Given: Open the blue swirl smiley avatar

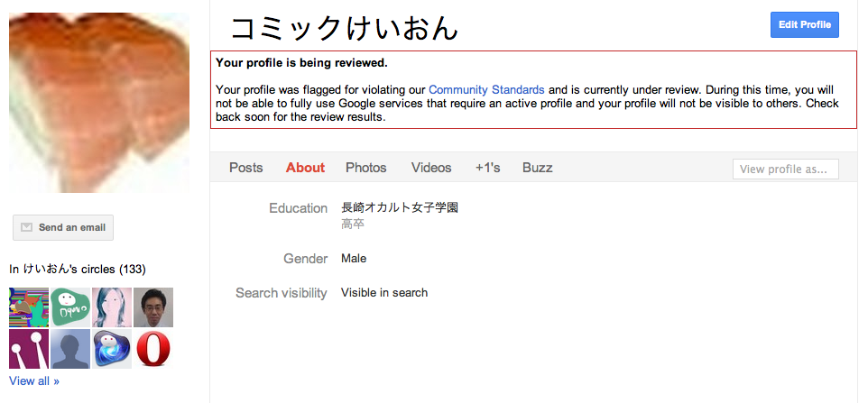Looking at the screenshot, I should [112, 349].
